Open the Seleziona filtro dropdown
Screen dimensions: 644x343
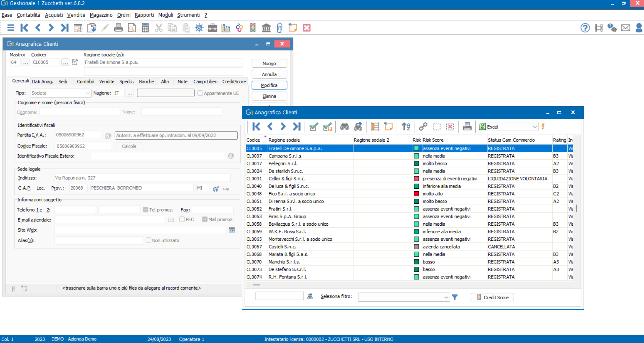pyautogui.click(x=446, y=297)
